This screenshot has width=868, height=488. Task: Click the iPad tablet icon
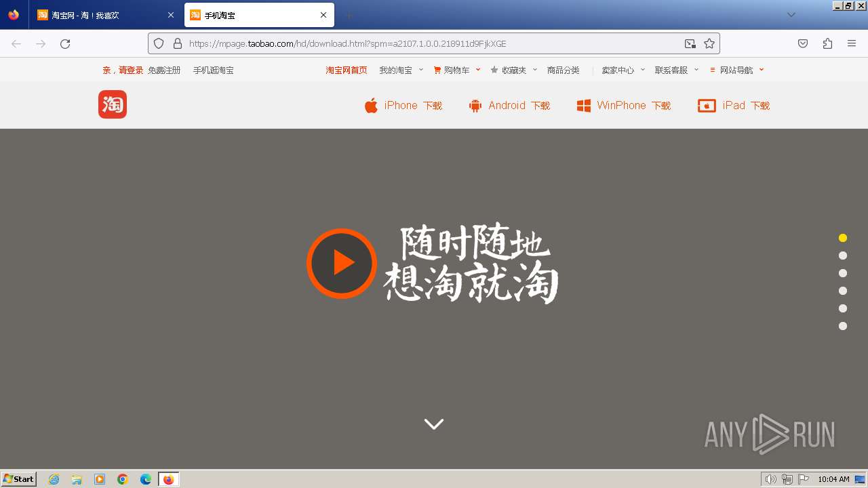coord(707,106)
